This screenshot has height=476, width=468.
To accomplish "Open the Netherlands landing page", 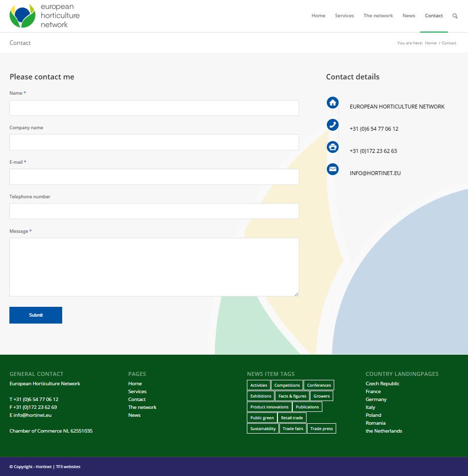I will point(384,431).
